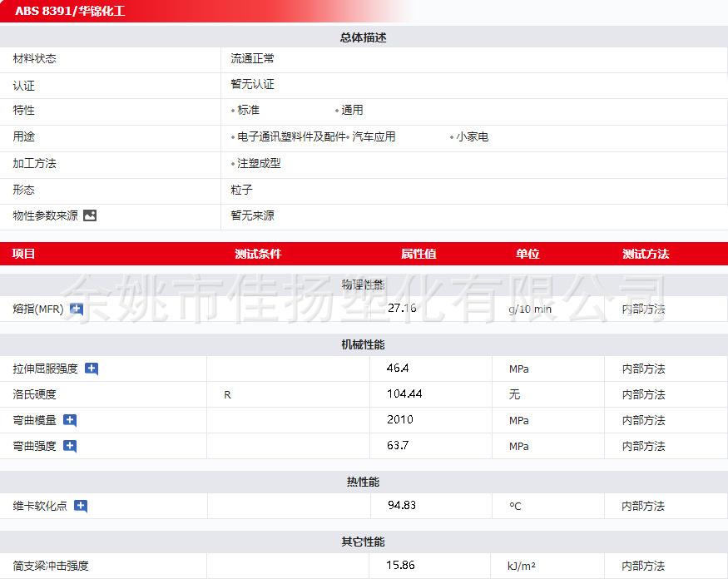Select the value 粒子
The height and width of the screenshot is (579, 728).
tap(241, 190)
